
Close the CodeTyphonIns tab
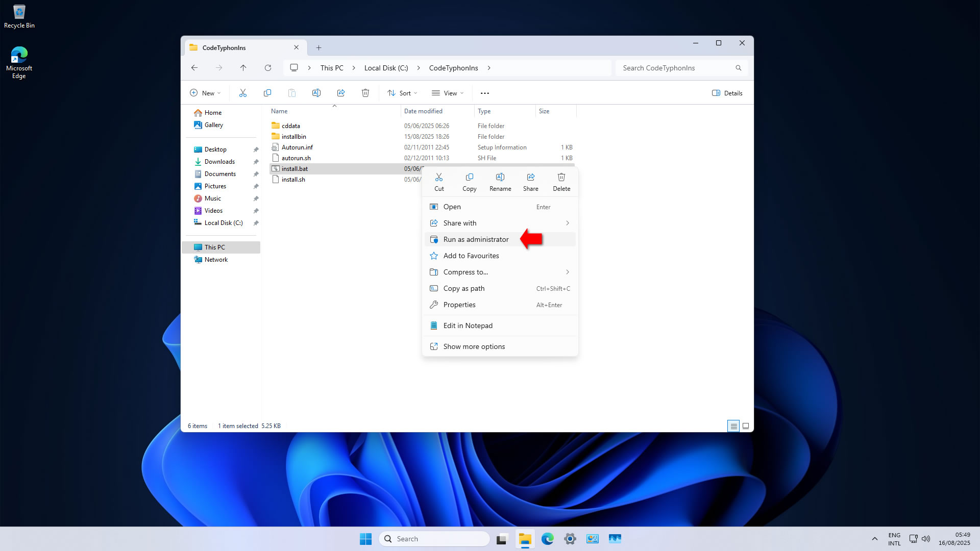(296, 47)
